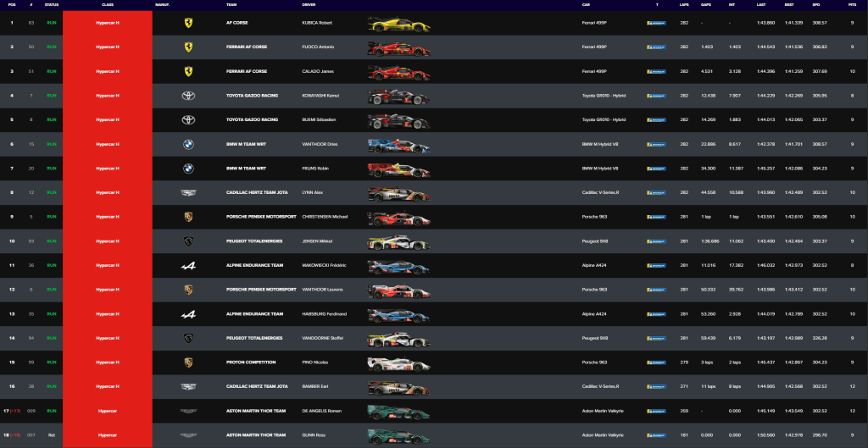Viewport: 868px width, 448px height.
Task: Sort by the POS column header
Action: point(12,4)
